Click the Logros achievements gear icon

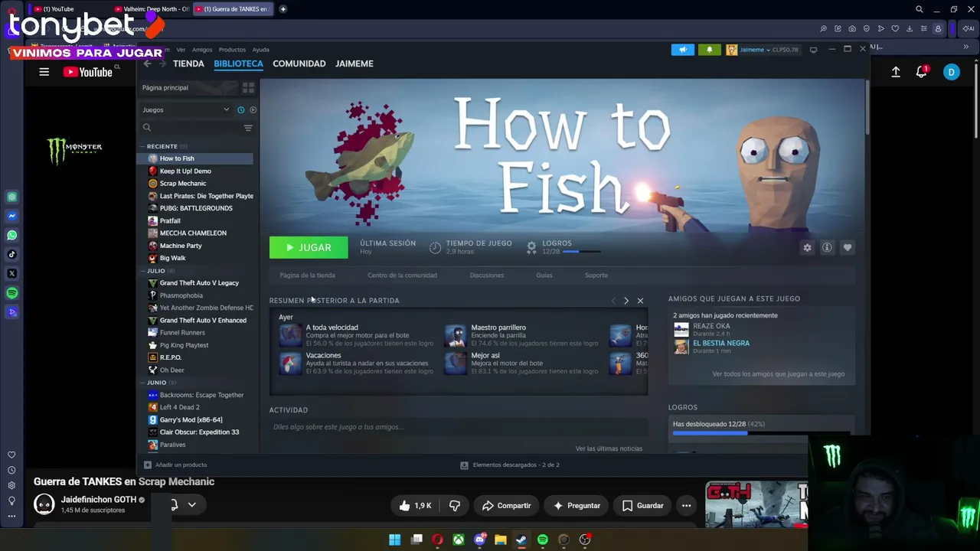(x=531, y=246)
